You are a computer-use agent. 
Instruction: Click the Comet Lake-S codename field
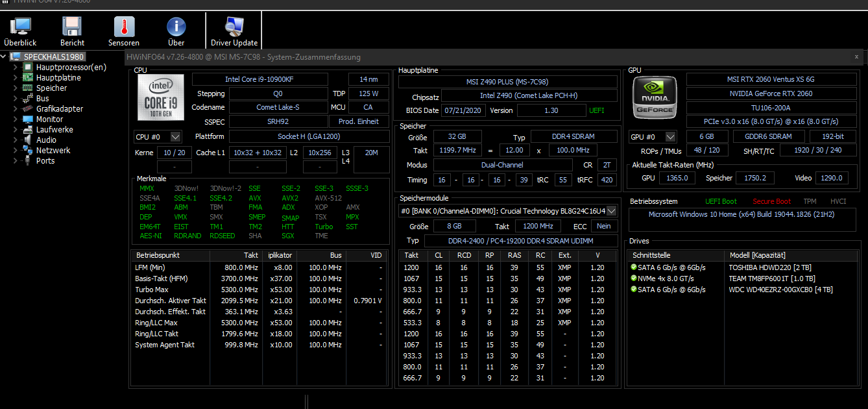coord(278,108)
